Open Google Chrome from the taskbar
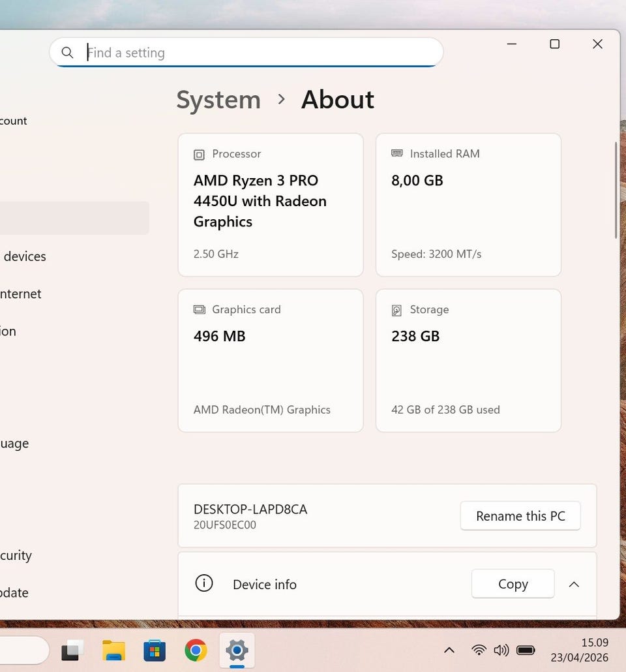Screen dimensions: 626x672 coord(196,650)
